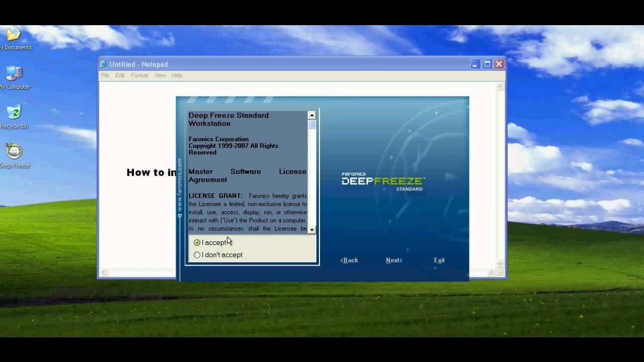Click the license agreement scrollbar thumb
The image size is (644, 362).
coord(312,124)
